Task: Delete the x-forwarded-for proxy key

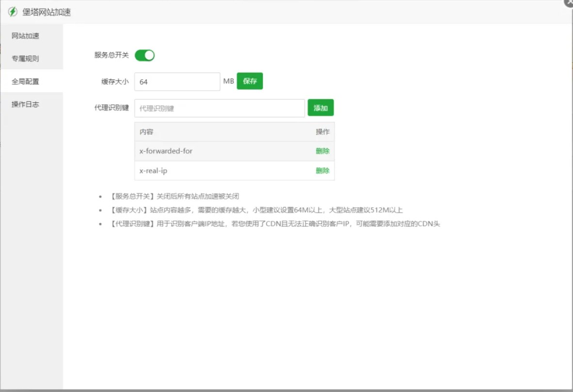Action: pyautogui.click(x=323, y=151)
